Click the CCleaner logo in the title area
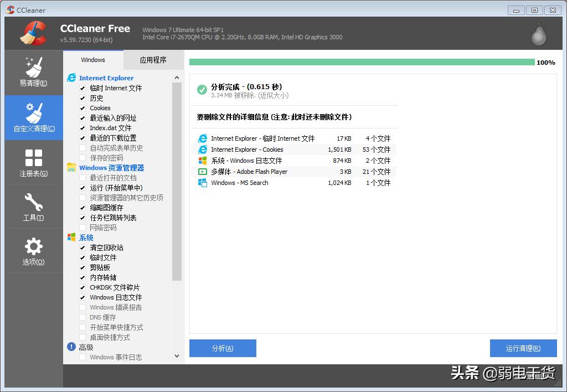This screenshot has width=567, height=392. [33, 33]
